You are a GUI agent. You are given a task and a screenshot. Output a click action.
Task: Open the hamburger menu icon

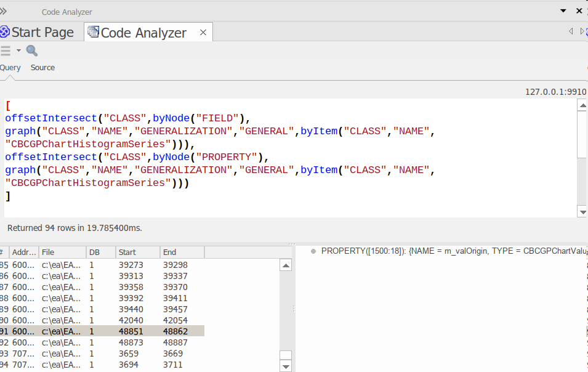click(x=6, y=51)
